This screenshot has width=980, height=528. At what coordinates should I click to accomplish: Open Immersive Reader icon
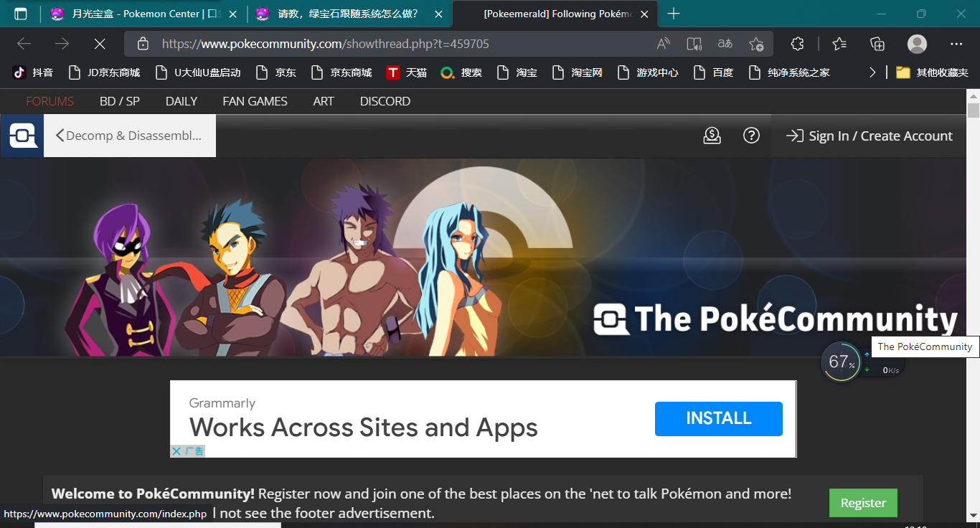[694, 44]
